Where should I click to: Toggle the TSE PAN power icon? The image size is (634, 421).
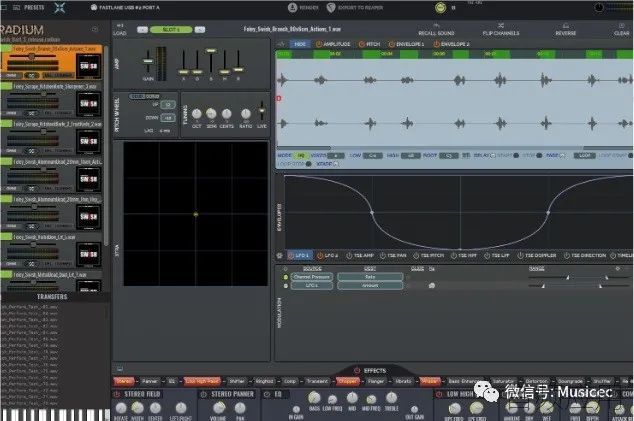(x=383, y=256)
